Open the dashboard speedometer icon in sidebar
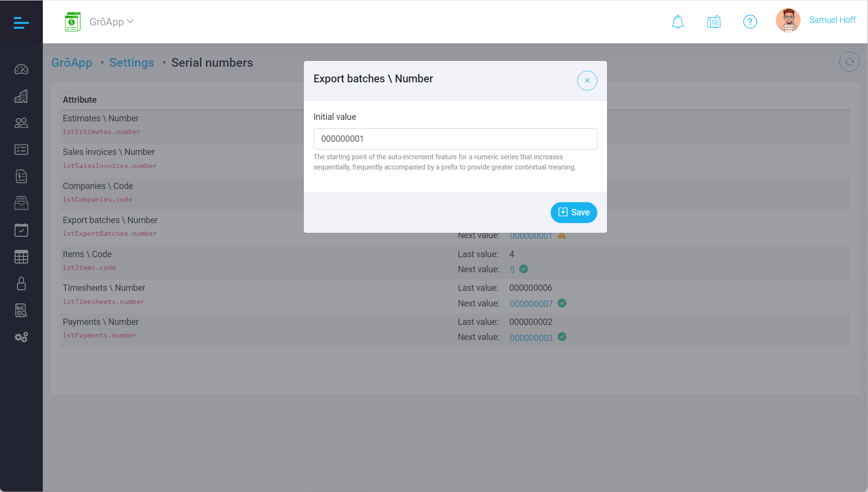This screenshot has height=492, width=868. point(21,69)
